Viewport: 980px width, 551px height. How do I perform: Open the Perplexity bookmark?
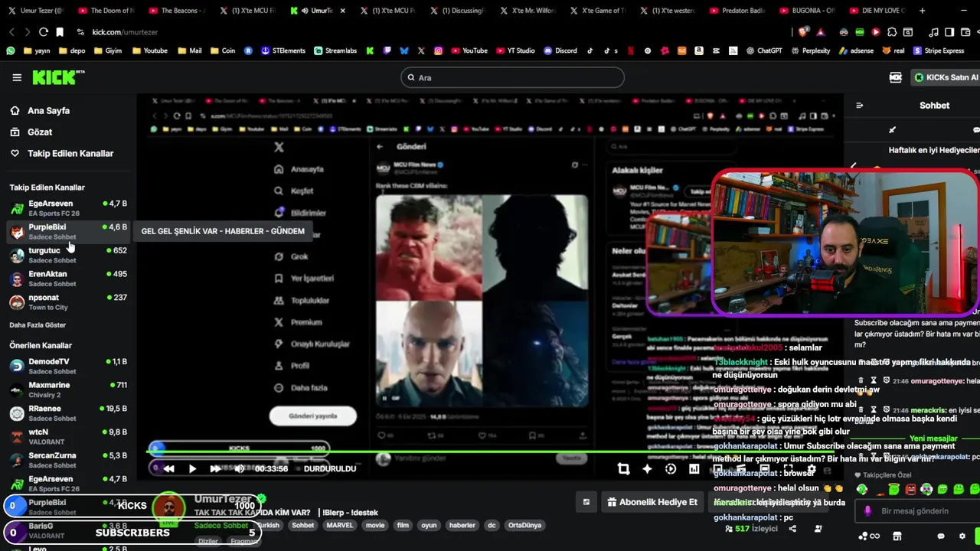tap(809, 51)
